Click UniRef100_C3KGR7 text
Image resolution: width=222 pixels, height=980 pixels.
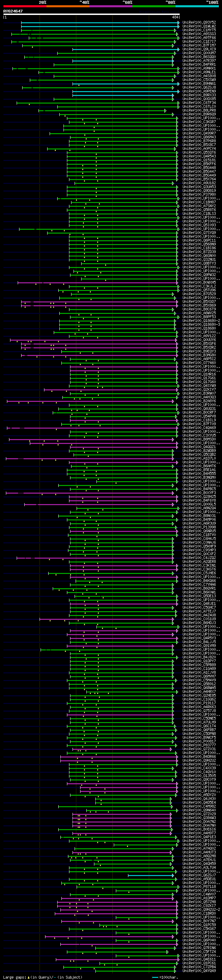[x=199, y=122]
